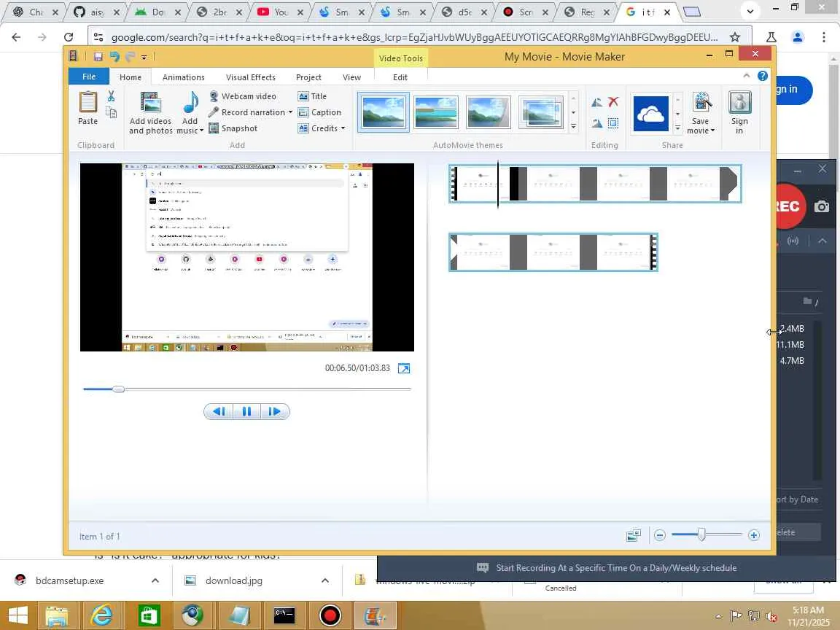Viewport: 840px width, 630px height.
Task: Start Webcam video capture
Action: (243, 96)
